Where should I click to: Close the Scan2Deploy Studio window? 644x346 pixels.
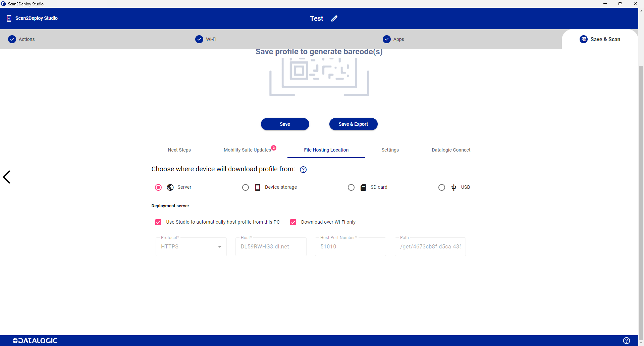tap(636, 4)
